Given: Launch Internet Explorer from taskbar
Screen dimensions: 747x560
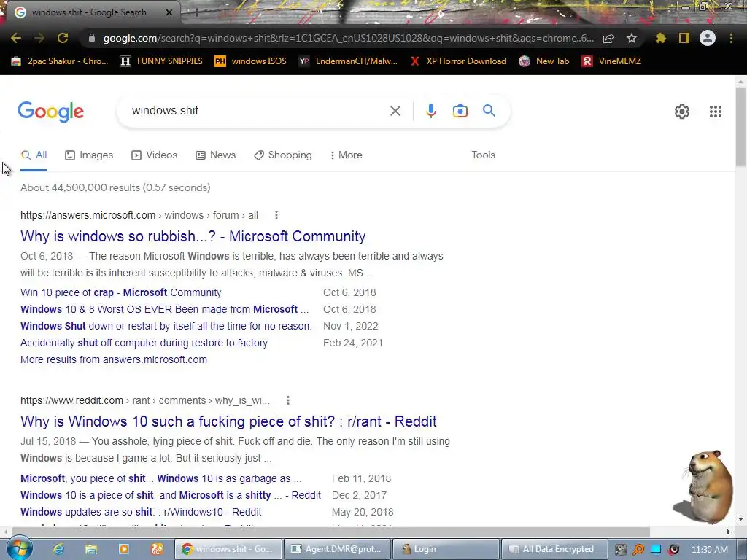Looking at the screenshot, I should click(58, 549).
